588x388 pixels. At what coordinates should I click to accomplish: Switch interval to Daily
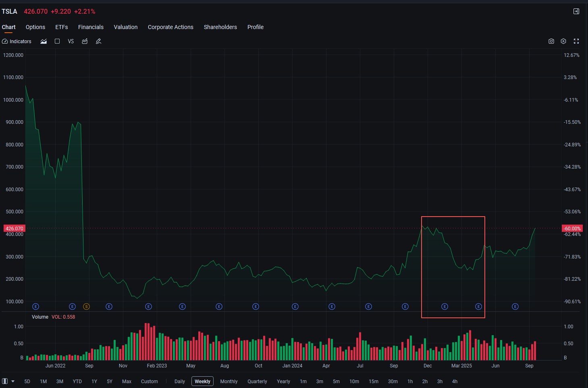[180, 382]
